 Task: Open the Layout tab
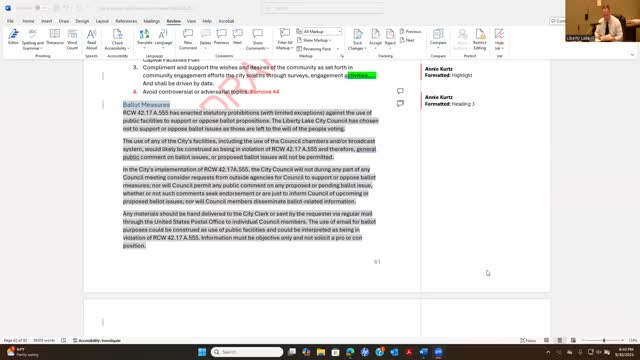pos(102,21)
